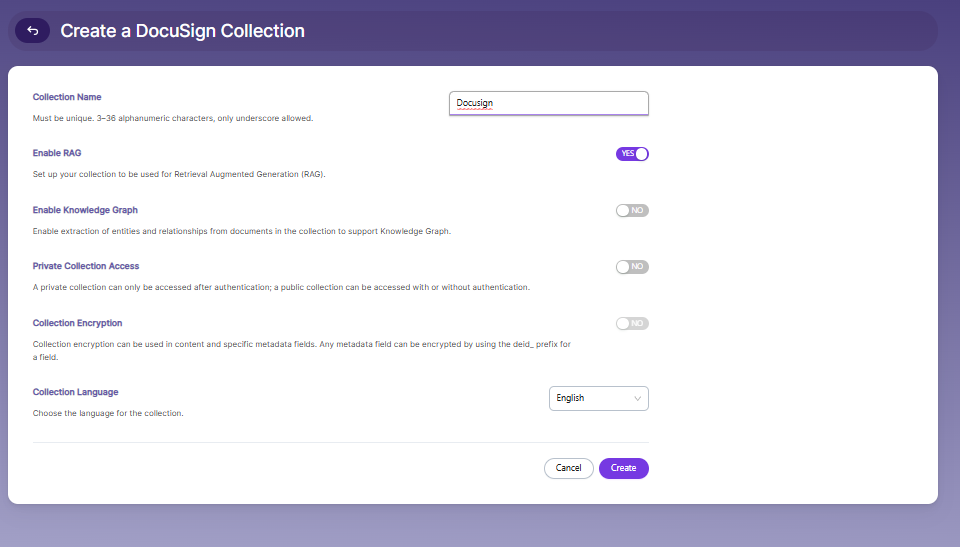The width and height of the screenshot is (960, 547).
Task: Click the "Must be unique" hint text
Action: click(x=173, y=118)
